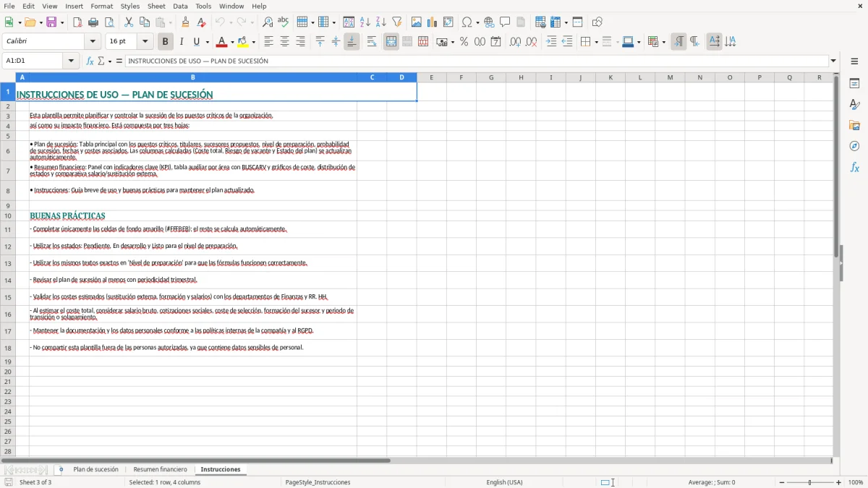The height and width of the screenshot is (488, 868).
Task: Open the Function Wizard
Action: pos(90,61)
